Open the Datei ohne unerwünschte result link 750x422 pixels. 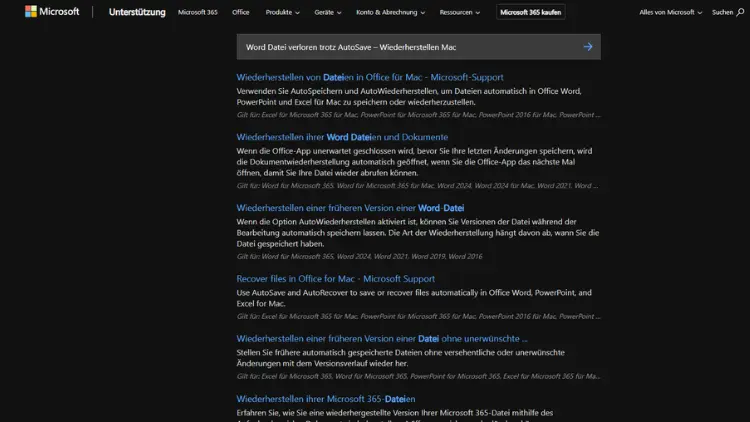point(382,339)
